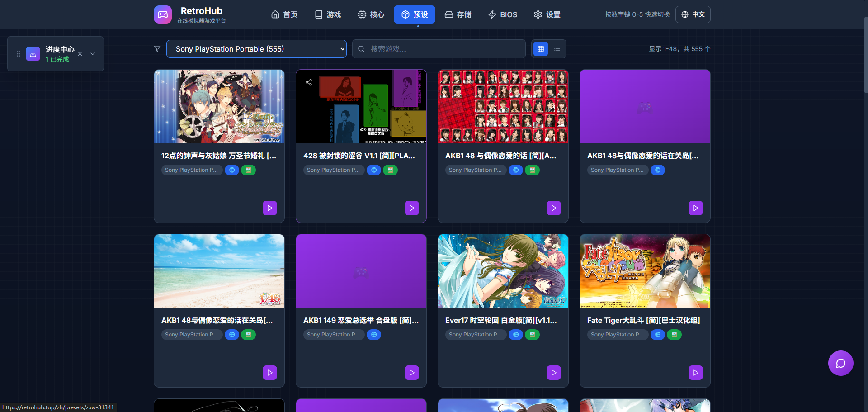
Task: Switch to grid view layout
Action: 541,49
